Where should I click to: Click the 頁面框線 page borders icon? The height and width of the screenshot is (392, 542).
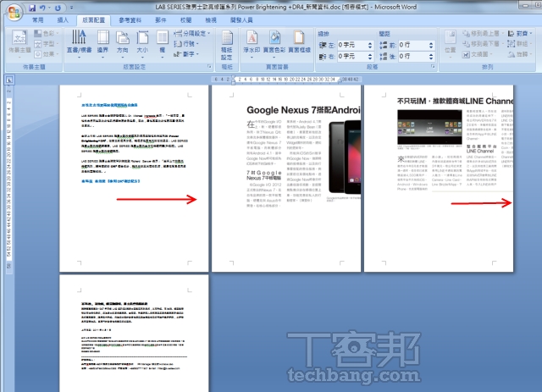pos(299,42)
